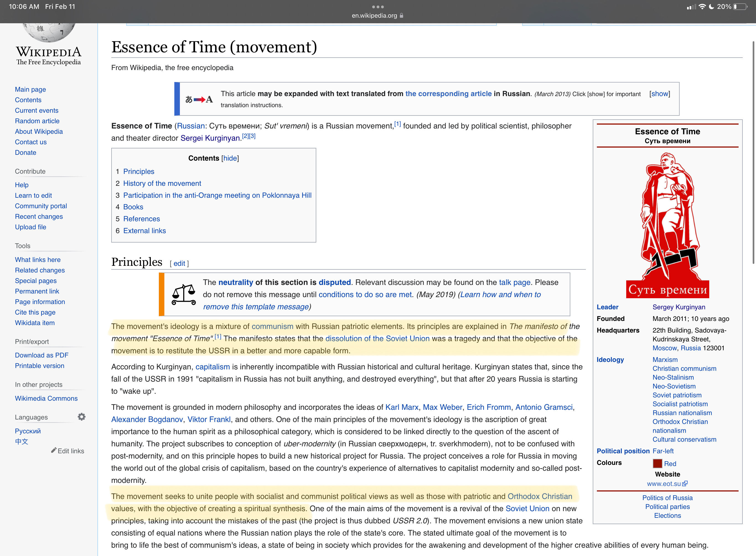This screenshot has height=556, width=756.
Task: Jump to Principles in the contents
Action: [139, 171]
